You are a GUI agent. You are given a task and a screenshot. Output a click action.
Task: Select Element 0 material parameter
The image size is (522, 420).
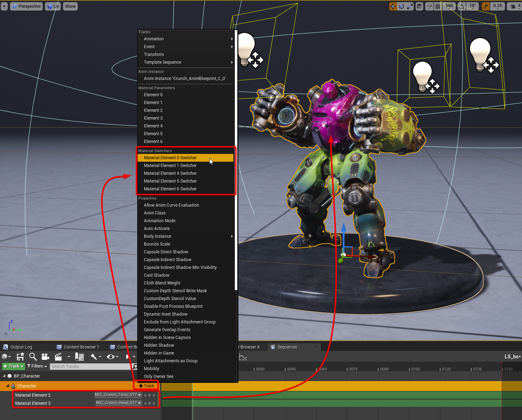(186, 95)
